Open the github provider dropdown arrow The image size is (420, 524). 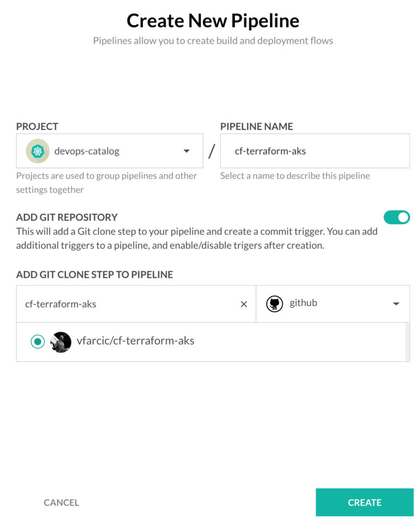396,304
